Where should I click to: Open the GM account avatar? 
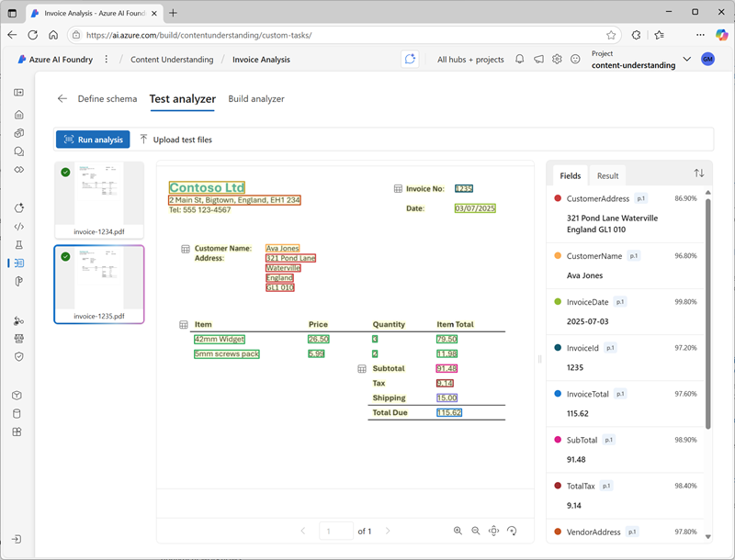point(707,59)
